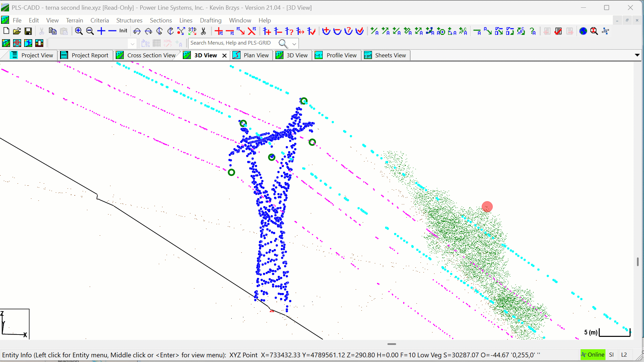Toggle the green Online status indicator
The height and width of the screenshot is (362, 644).
tap(593, 355)
